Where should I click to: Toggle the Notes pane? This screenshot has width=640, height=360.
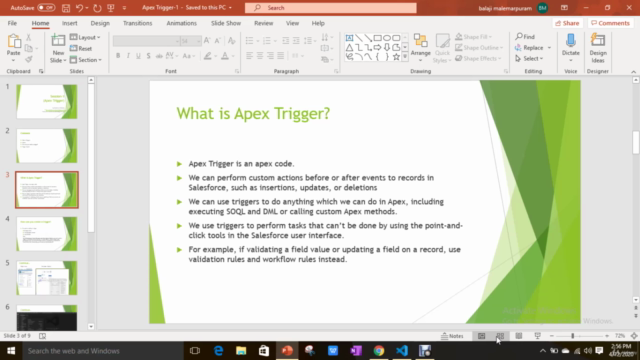pyautogui.click(x=452, y=336)
